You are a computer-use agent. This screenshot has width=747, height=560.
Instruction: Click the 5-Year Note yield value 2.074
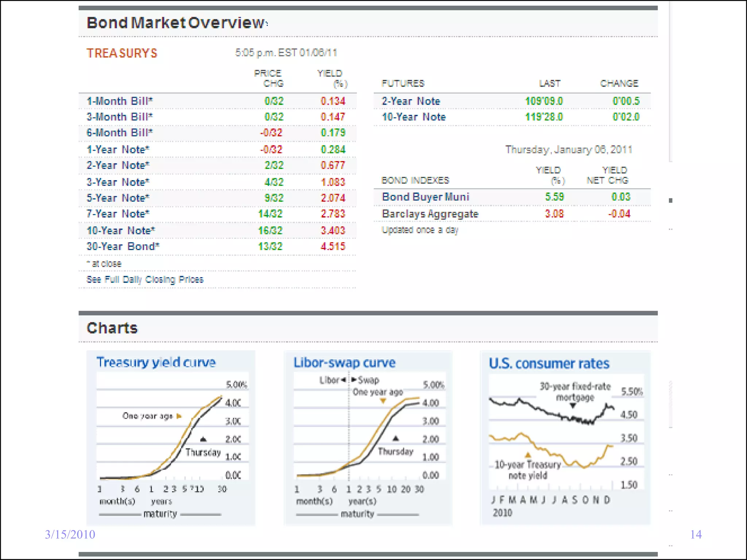pyautogui.click(x=333, y=198)
